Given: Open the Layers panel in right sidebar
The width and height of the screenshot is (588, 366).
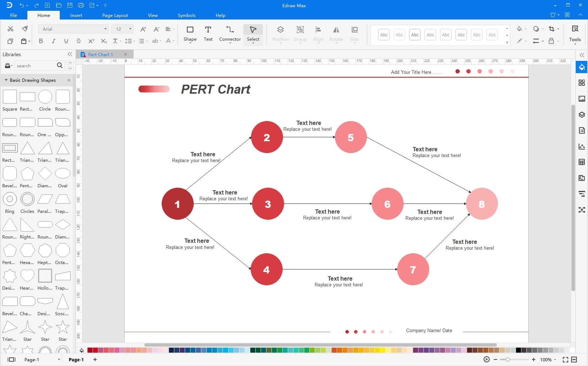Looking at the screenshot, I should pos(582,115).
